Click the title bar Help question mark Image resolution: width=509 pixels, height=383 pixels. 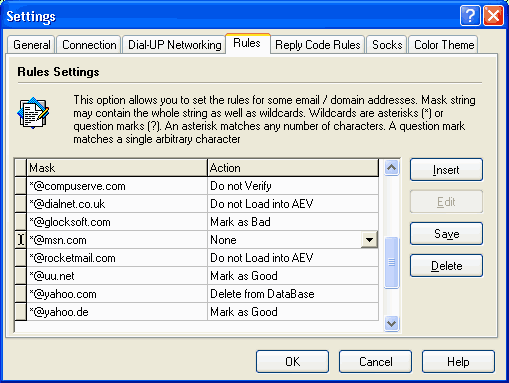pos(470,15)
